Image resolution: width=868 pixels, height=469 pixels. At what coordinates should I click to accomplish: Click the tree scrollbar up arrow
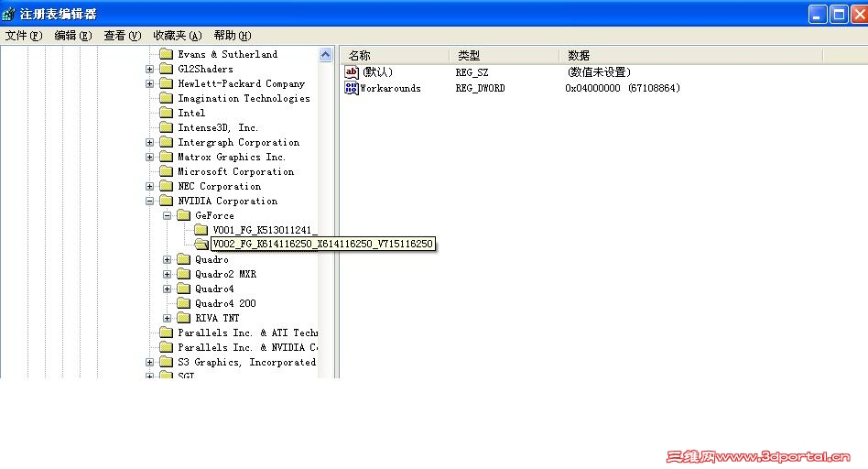326,54
